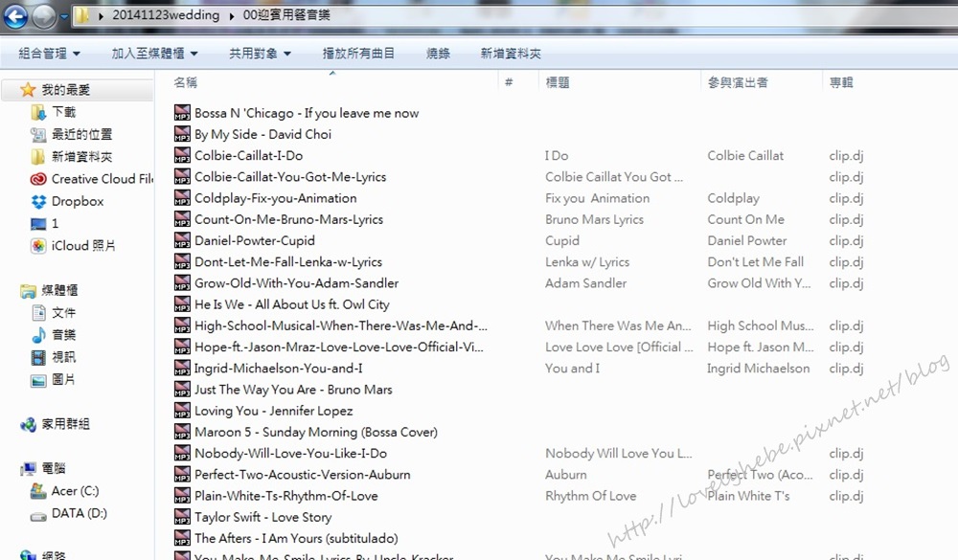The height and width of the screenshot is (560, 958).
Task: Open the recent locations dropdown arrow
Action: [63, 16]
